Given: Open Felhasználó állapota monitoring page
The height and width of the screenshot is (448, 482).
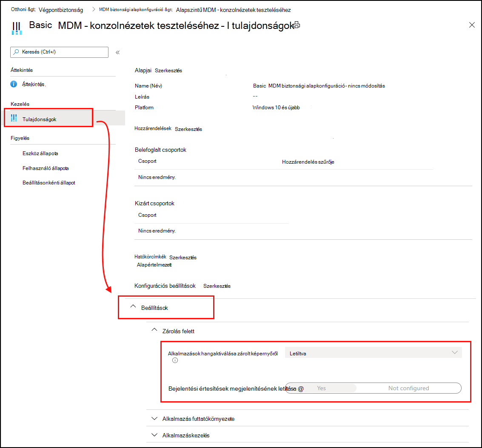Looking at the screenshot, I should pos(46,168).
